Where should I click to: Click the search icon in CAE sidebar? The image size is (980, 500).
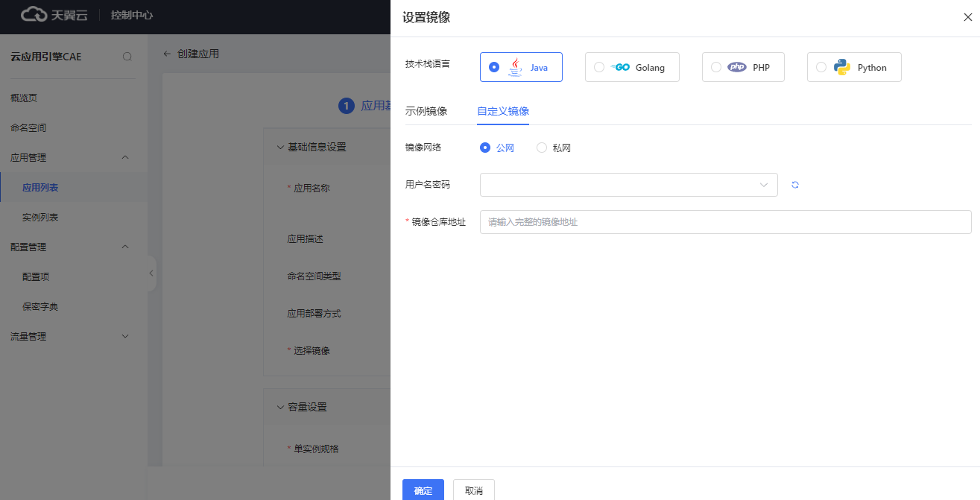[127, 57]
